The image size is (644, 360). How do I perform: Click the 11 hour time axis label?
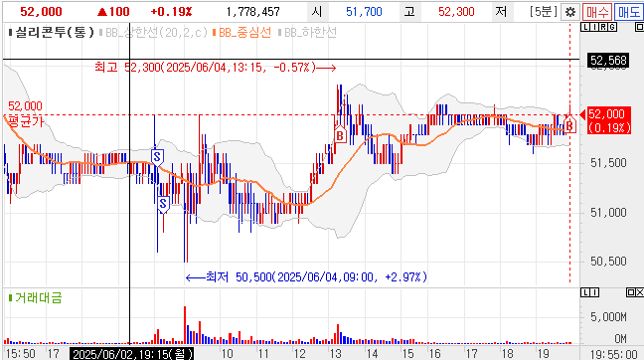coord(263,354)
